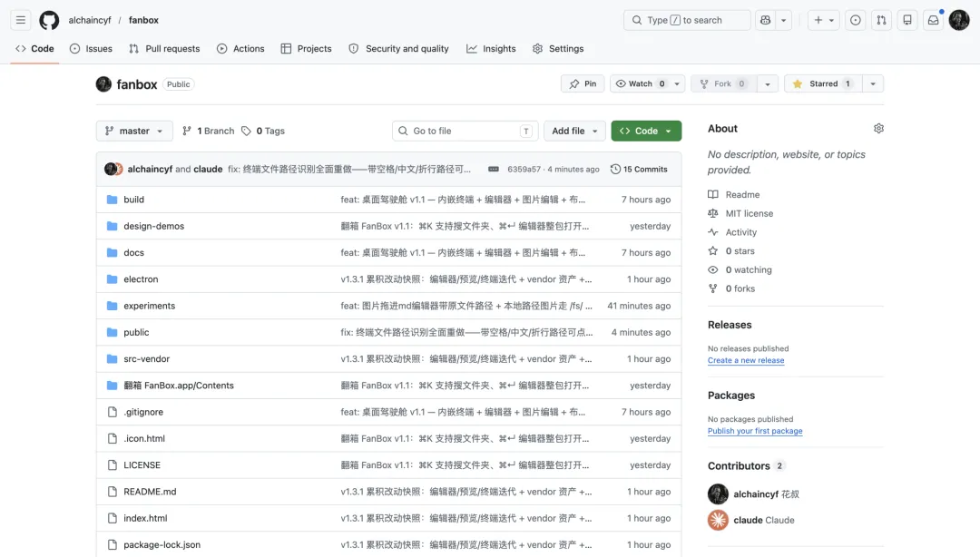Open alchaincyf contributor avatar

click(718, 493)
